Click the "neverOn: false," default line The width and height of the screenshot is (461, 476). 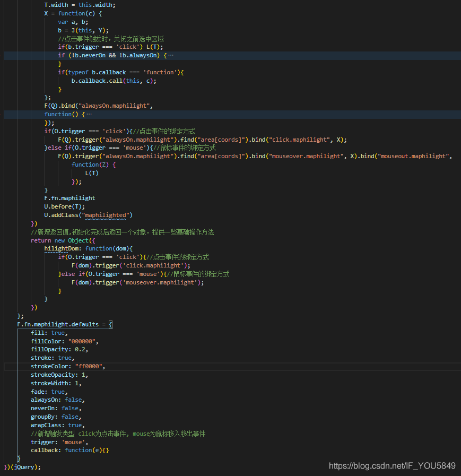56,408
